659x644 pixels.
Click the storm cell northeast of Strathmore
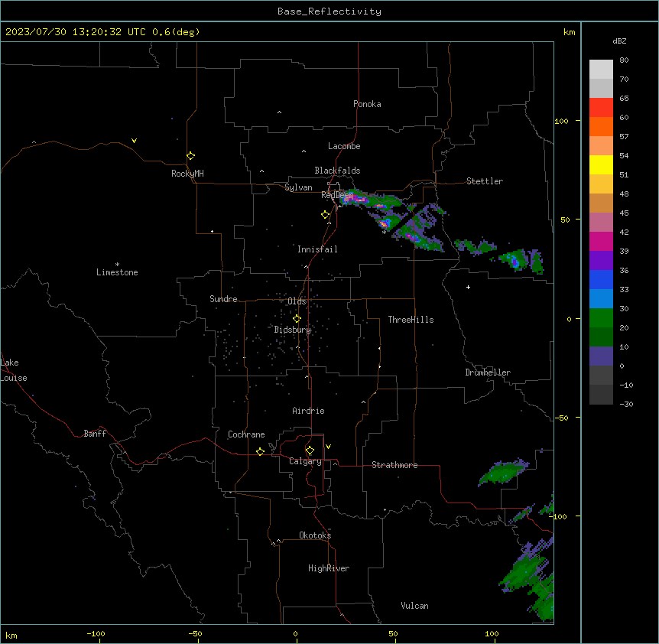pyautogui.click(x=504, y=472)
